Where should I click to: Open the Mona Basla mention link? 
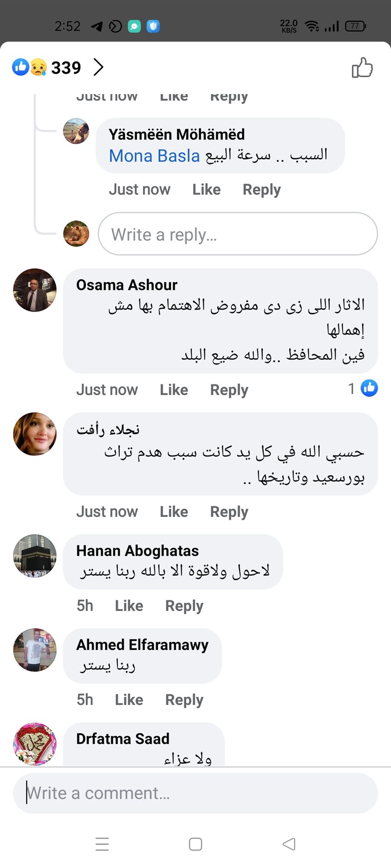pyautogui.click(x=154, y=156)
